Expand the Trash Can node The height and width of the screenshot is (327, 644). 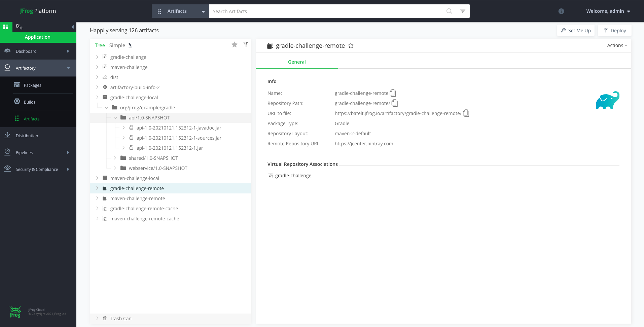[97, 318]
